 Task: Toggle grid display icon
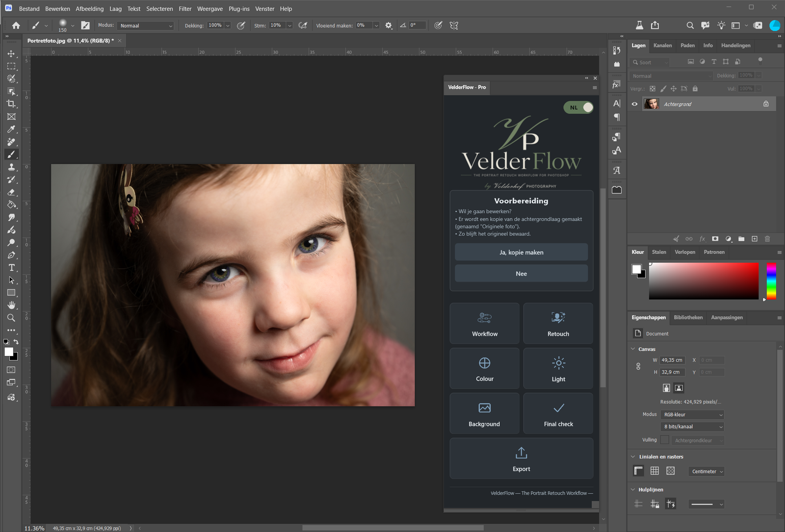[654, 471]
